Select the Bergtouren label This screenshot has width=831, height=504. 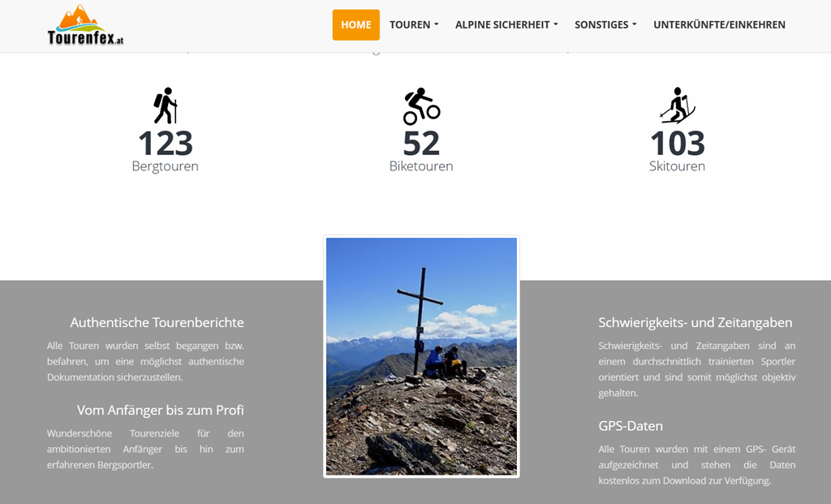[x=166, y=166]
